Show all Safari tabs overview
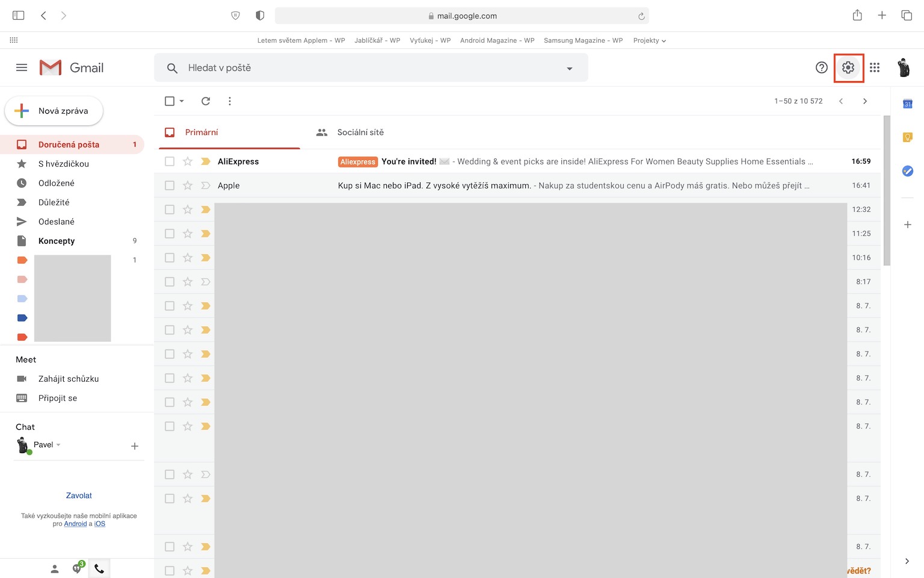The height and width of the screenshot is (578, 924). (907, 16)
